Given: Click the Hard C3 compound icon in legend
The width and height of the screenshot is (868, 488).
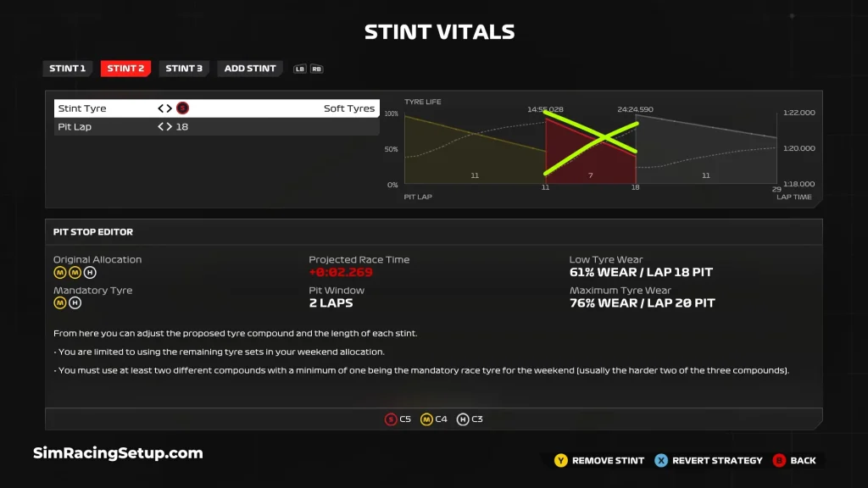Looking at the screenshot, I should (463, 419).
